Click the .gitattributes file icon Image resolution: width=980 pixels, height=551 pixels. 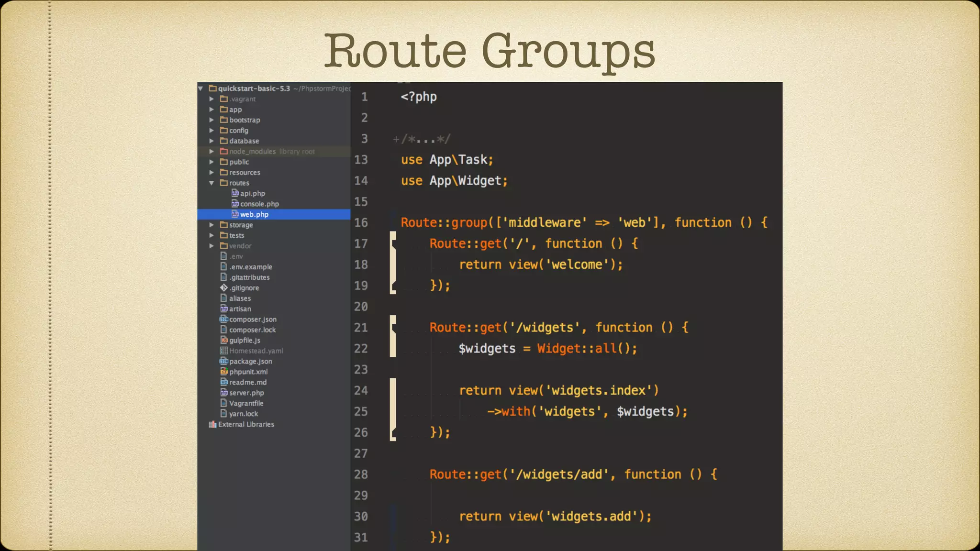(x=223, y=277)
